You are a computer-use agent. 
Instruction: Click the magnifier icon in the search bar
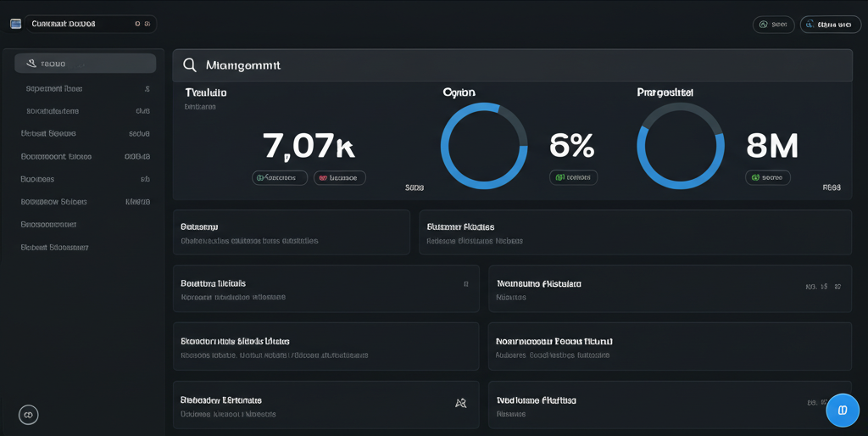click(190, 64)
